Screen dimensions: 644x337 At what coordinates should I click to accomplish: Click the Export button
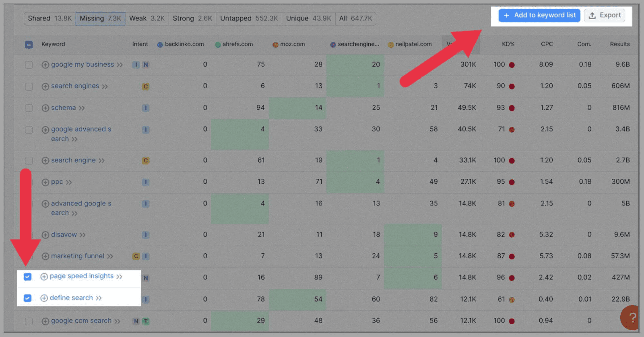click(x=605, y=15)
